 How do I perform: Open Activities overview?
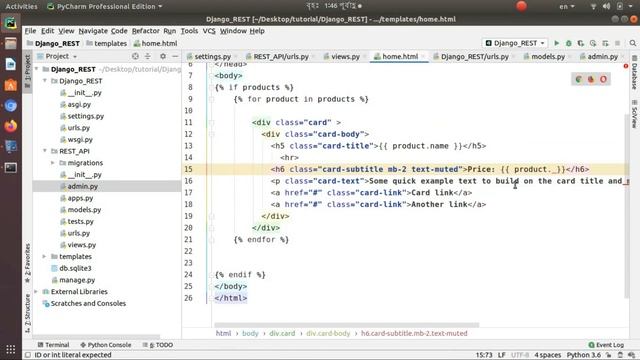tap(21, 6)
